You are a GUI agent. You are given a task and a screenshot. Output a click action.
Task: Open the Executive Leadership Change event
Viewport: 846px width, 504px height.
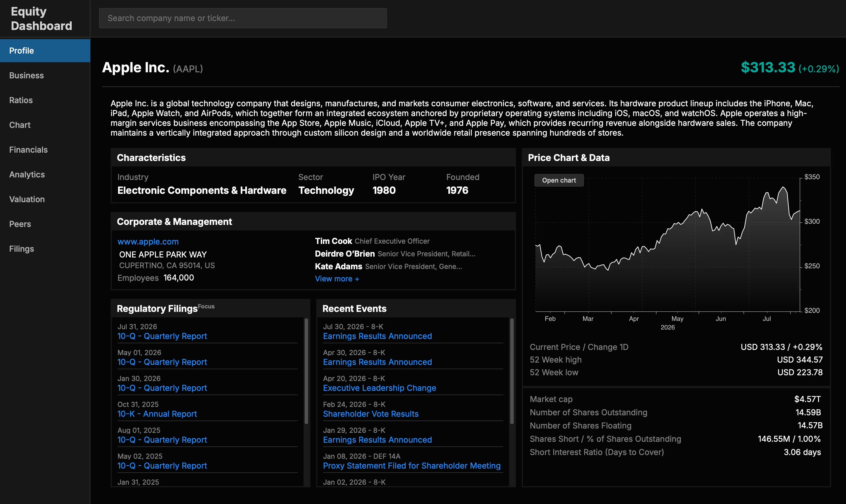(379, 388)
